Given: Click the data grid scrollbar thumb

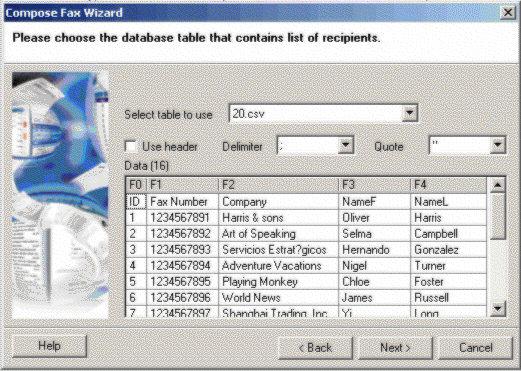Looking at the screenshot, I should 498,216.
